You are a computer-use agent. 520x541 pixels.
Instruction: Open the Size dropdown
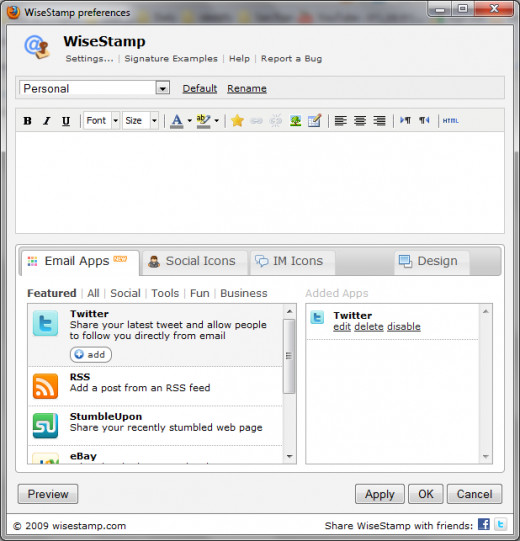[x=140, y=120]
